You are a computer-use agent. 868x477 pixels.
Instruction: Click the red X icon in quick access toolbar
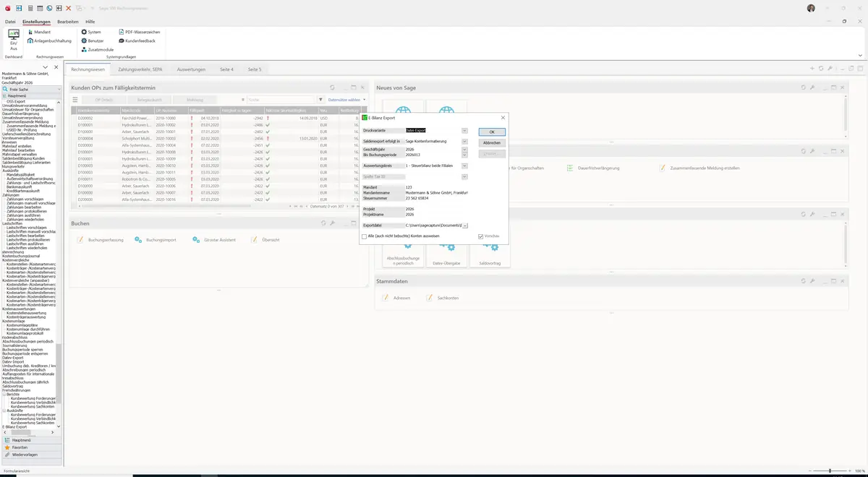click(69, 8)
